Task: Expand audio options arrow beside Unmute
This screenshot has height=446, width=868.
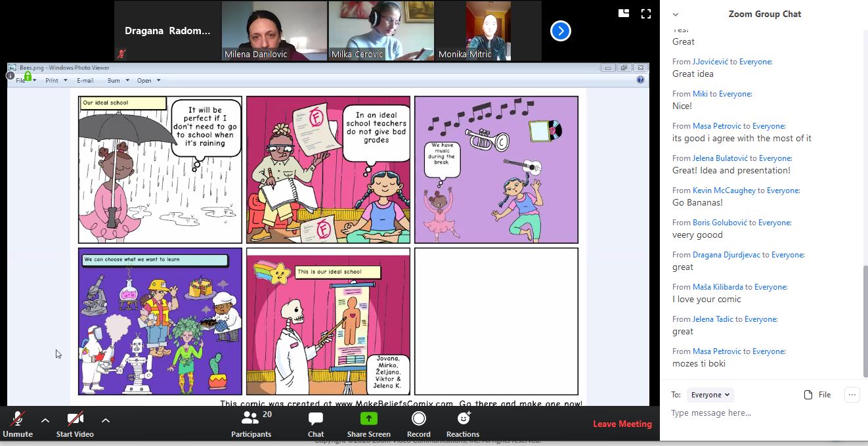Action: pyautogui.click(x=45, y=420)
